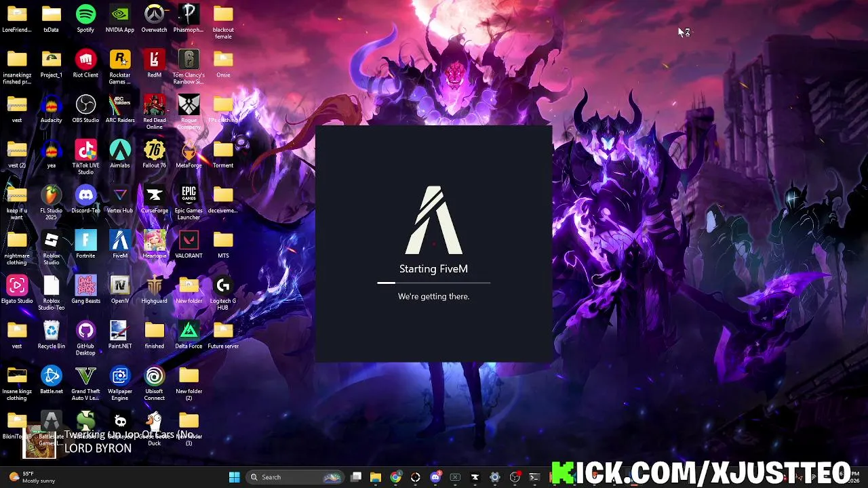This screenshot has height=488, width=868.
Task: Open Discord from the taskbar
Action: pyautogui.click(x=435, y=477)
